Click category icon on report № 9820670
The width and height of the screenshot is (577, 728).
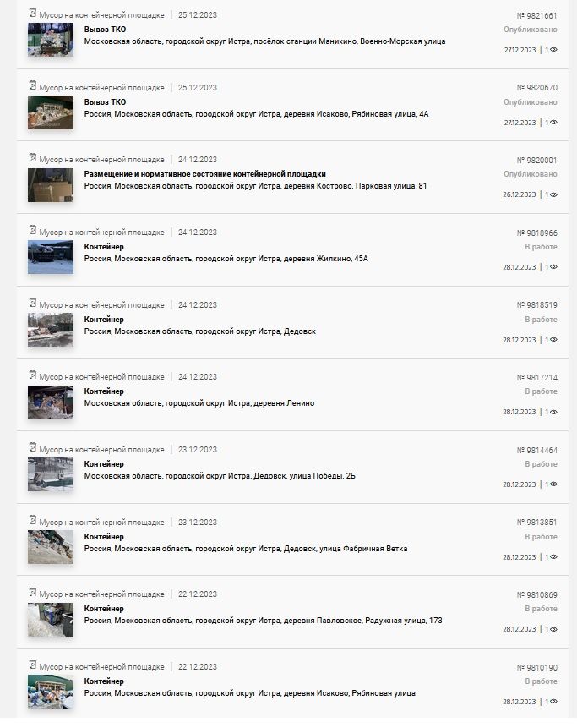(x=32, y=85)
